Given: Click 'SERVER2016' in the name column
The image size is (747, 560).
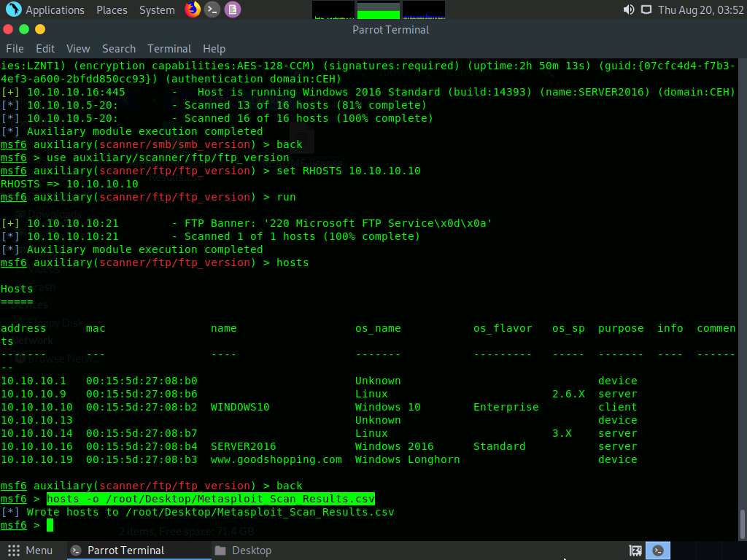Looking at the screenshot, I should [244, 447].
